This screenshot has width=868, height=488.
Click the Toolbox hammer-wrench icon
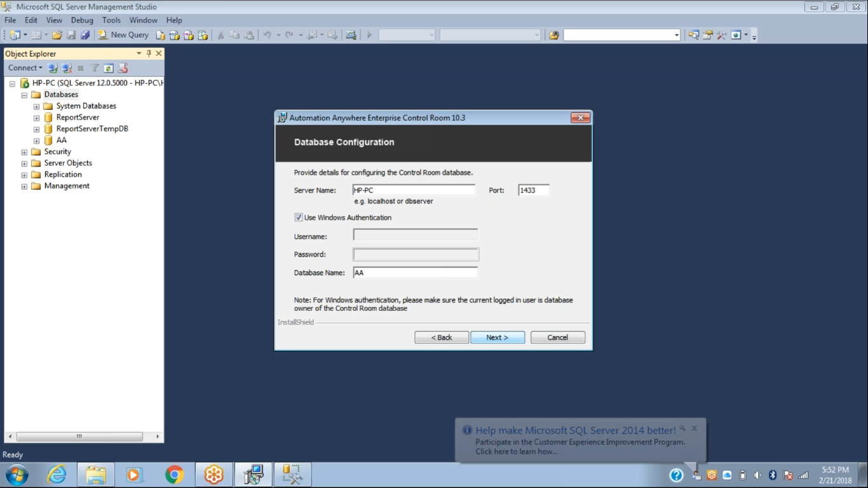(721, 35)
